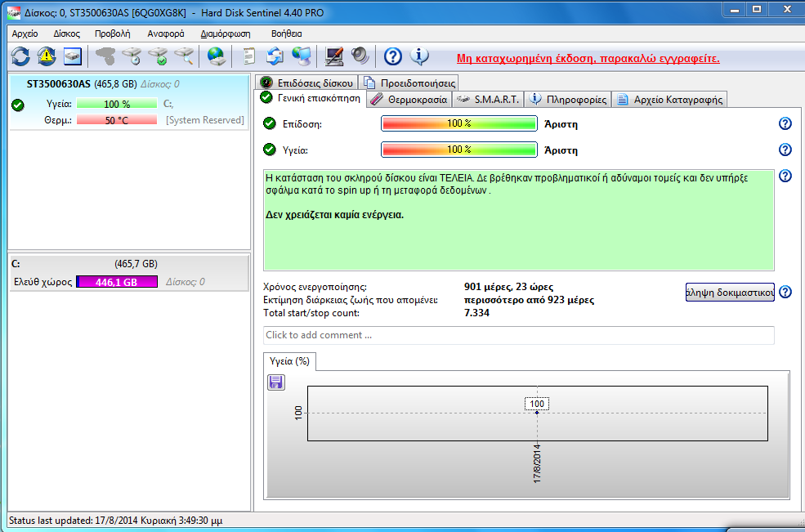Click the 'περισσότερο από 923 μέρες' lifetime value
The height and width of the screenshot is (532, 805).
click(x=529, y=300)
